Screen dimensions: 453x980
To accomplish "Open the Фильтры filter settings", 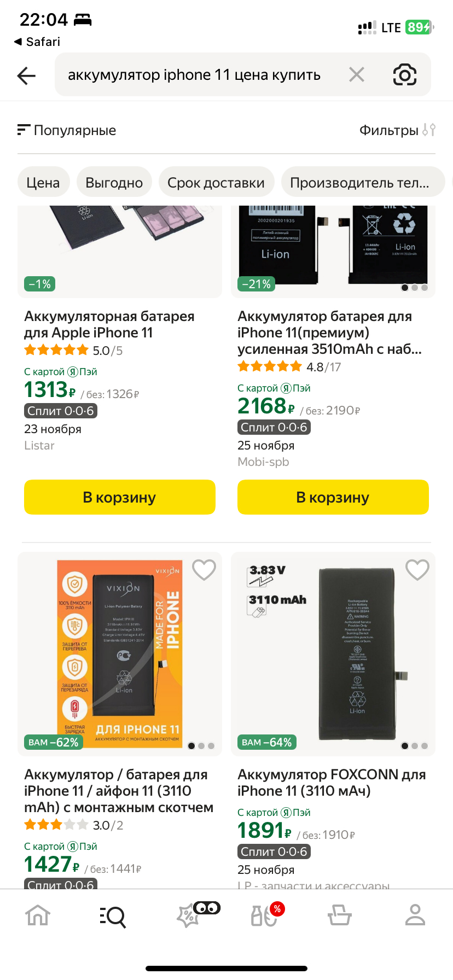I will click(x=397, y=130).
